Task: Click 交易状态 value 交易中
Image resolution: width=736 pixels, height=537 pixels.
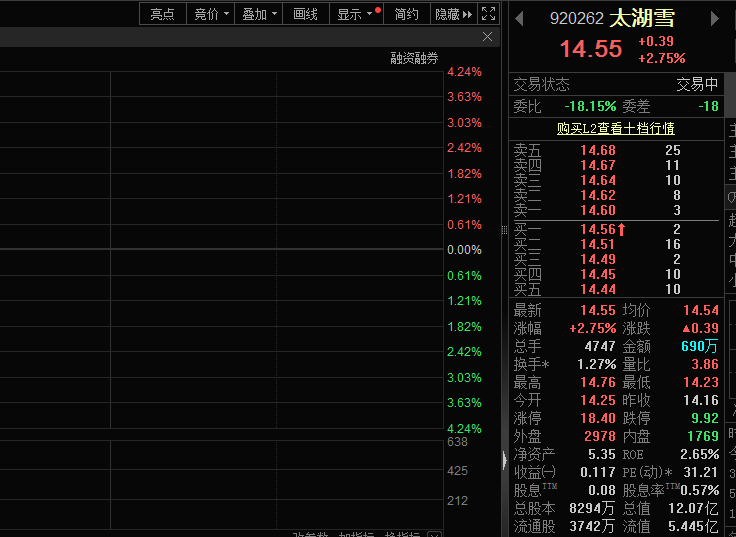Action: tap(697, 84)
